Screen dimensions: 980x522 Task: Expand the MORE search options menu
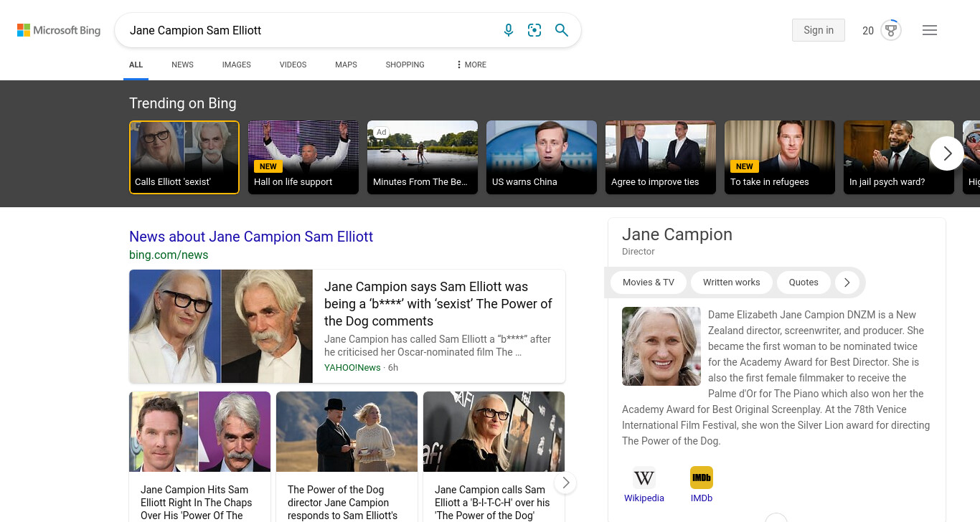pyautogui.click(x=471, y=65)
